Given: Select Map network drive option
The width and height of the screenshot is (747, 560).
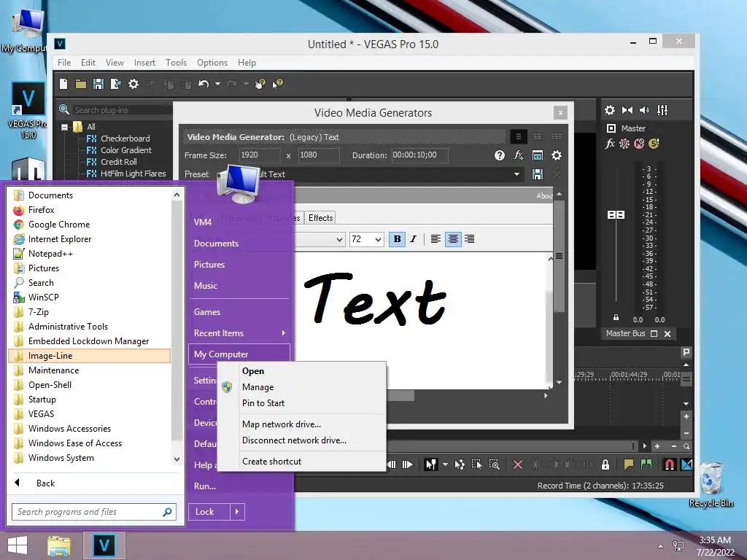Looking at the screenshot, I should click(282, 424).
